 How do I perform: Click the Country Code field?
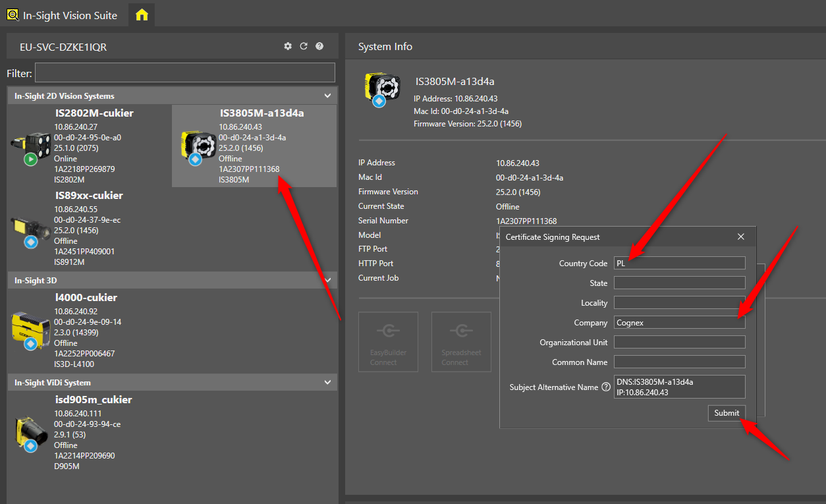679,264
